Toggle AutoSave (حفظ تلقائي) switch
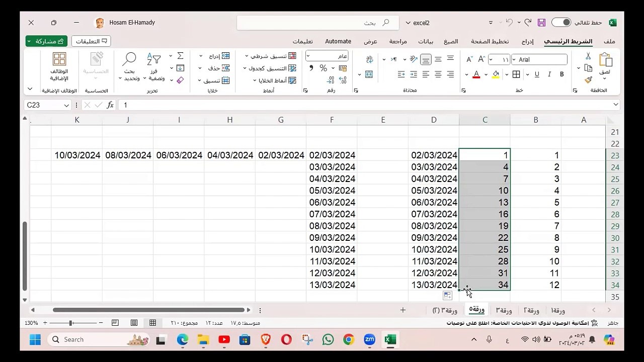 (561, 23)
